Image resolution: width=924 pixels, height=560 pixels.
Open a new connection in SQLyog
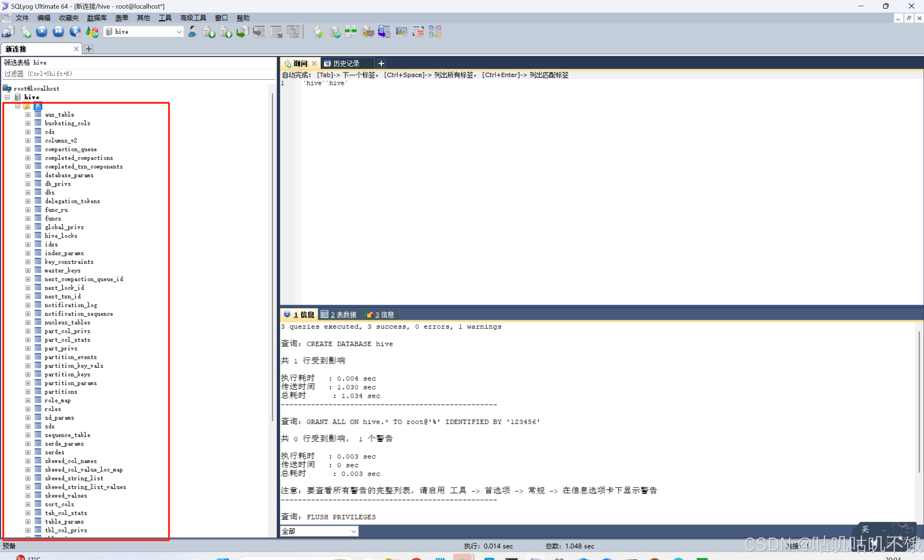[8, 32]
